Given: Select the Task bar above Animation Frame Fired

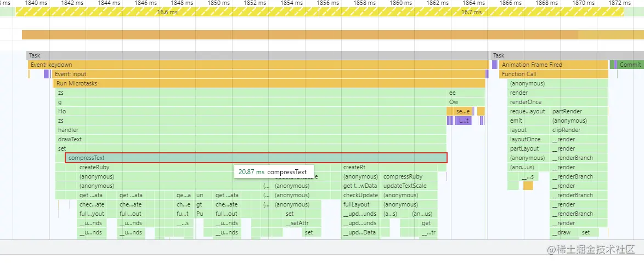Looking at the screenshot, I should (x=567, y=55).
